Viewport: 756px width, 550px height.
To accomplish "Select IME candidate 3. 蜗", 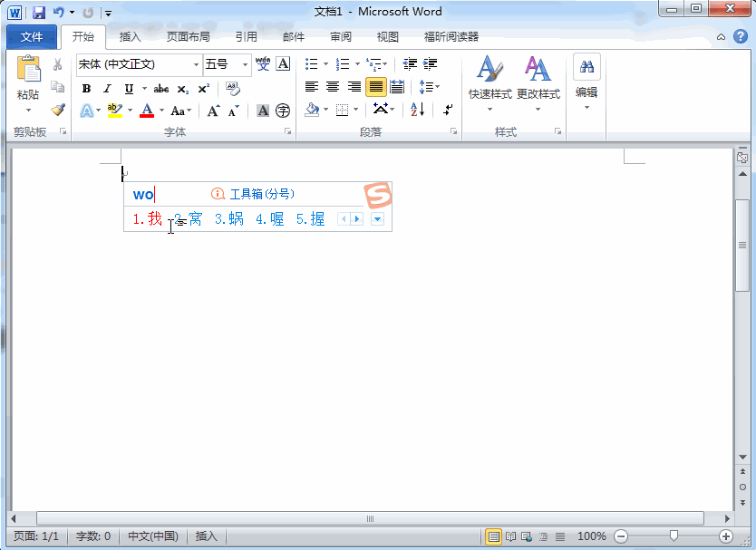I will 229,219.
